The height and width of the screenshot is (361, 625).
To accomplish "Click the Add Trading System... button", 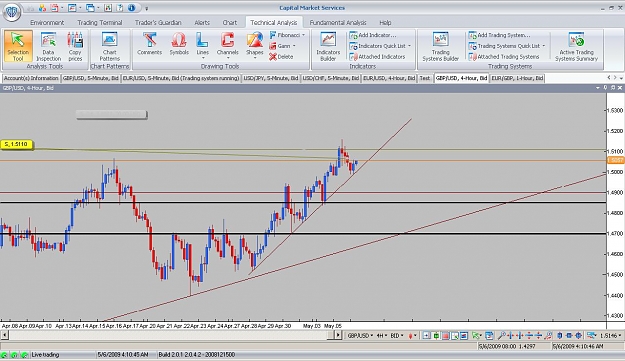I will (499, 35).
